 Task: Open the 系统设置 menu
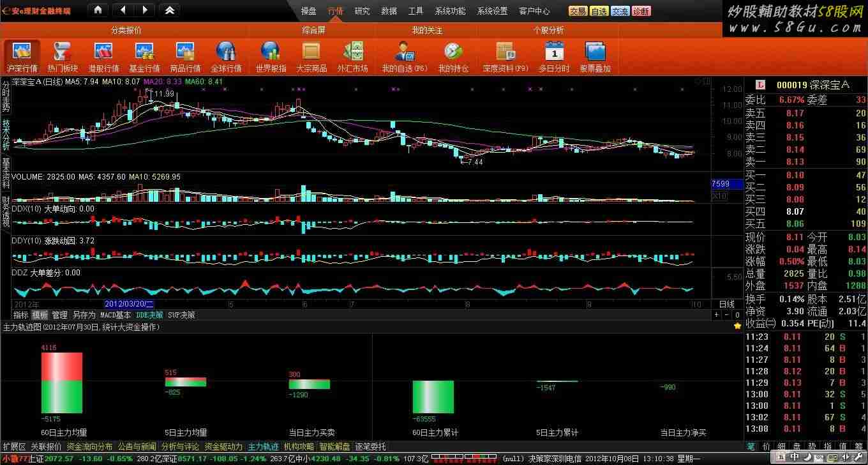pos(493,11)
